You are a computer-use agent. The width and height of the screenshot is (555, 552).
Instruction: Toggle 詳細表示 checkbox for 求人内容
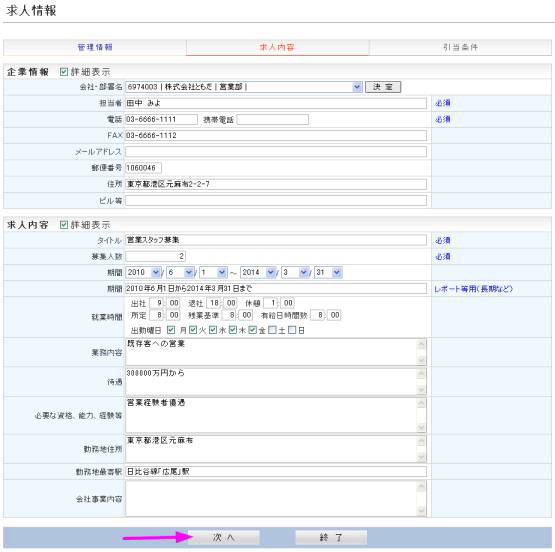64,225
